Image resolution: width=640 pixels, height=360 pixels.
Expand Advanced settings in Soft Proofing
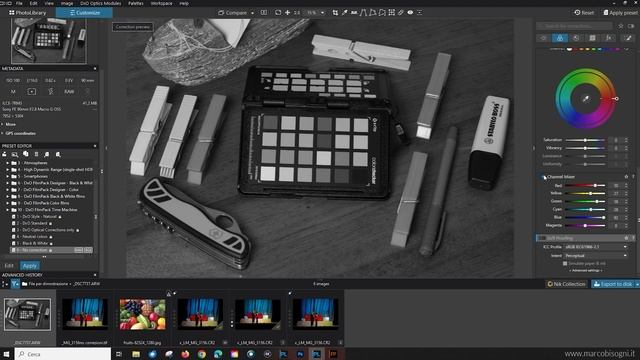(585, 270)
